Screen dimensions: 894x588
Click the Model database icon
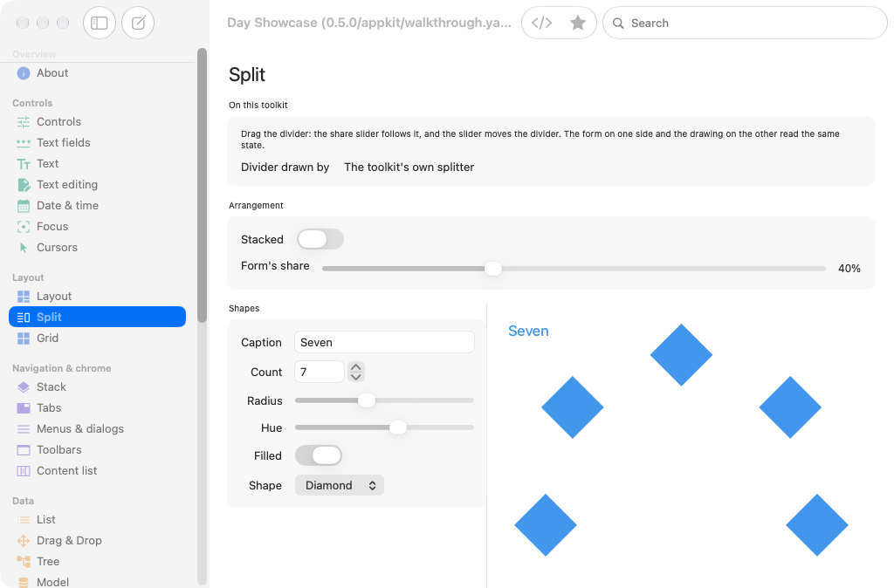point(24,582)
